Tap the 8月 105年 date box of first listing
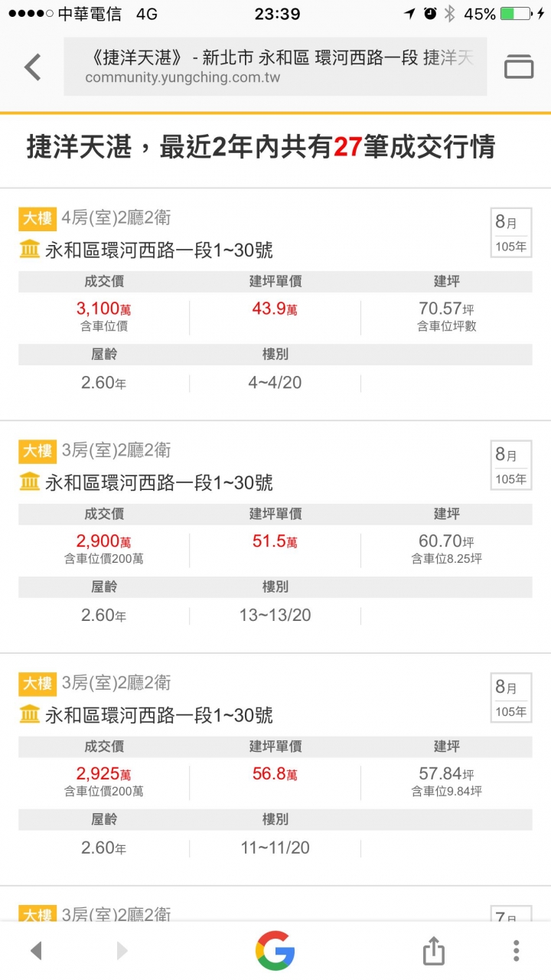The height and width of the screenshot is (980, 551). coord(510,233)
